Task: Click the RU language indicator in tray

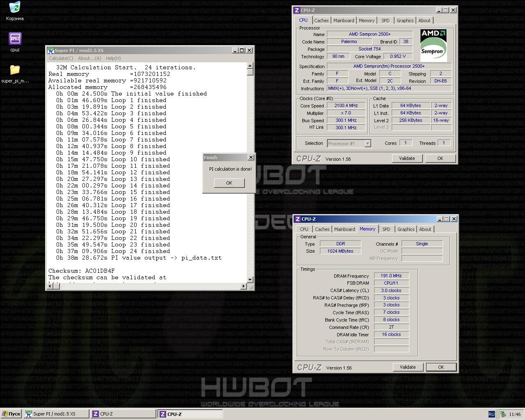Action: [491, 414]
